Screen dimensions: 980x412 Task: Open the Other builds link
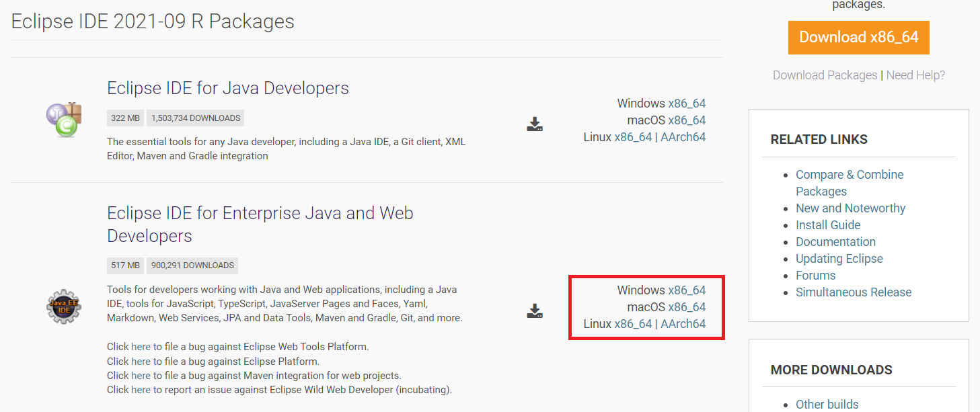point(827,405)
